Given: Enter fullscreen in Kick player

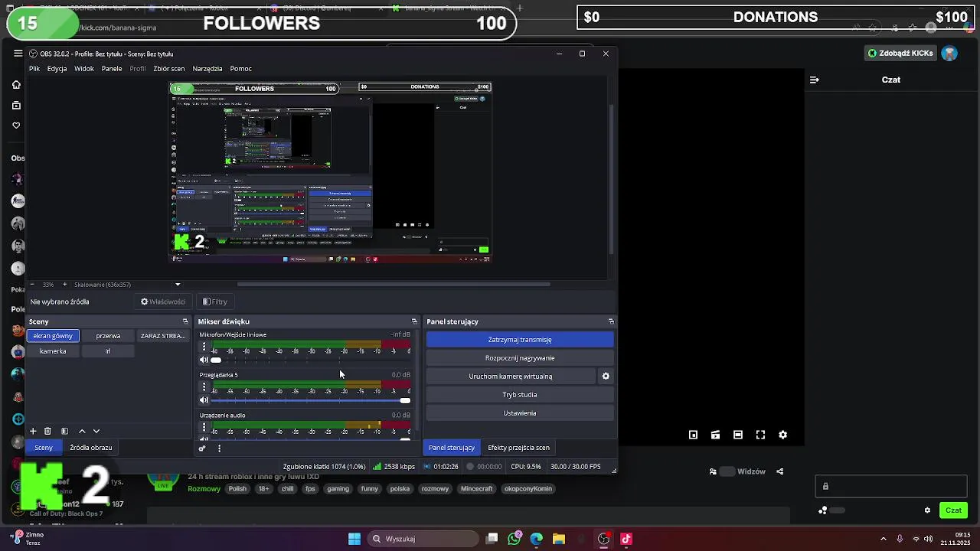Looking at the screenshot, I should 760,435.
